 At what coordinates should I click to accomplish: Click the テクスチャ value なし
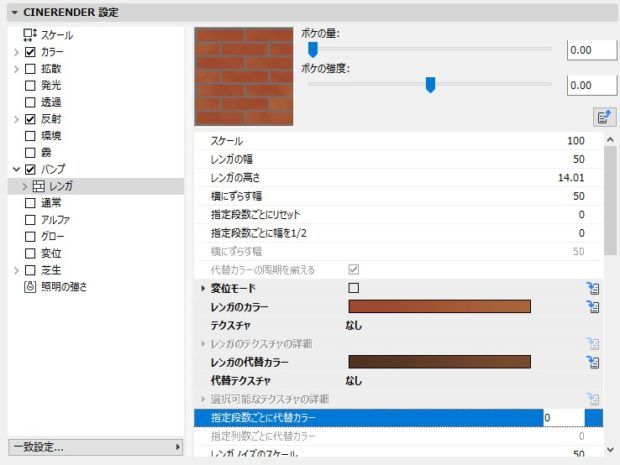[x=353, y=325]
